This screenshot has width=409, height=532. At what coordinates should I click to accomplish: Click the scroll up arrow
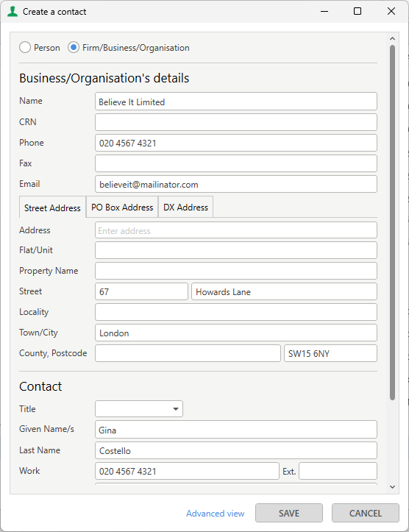pos(392,39)
